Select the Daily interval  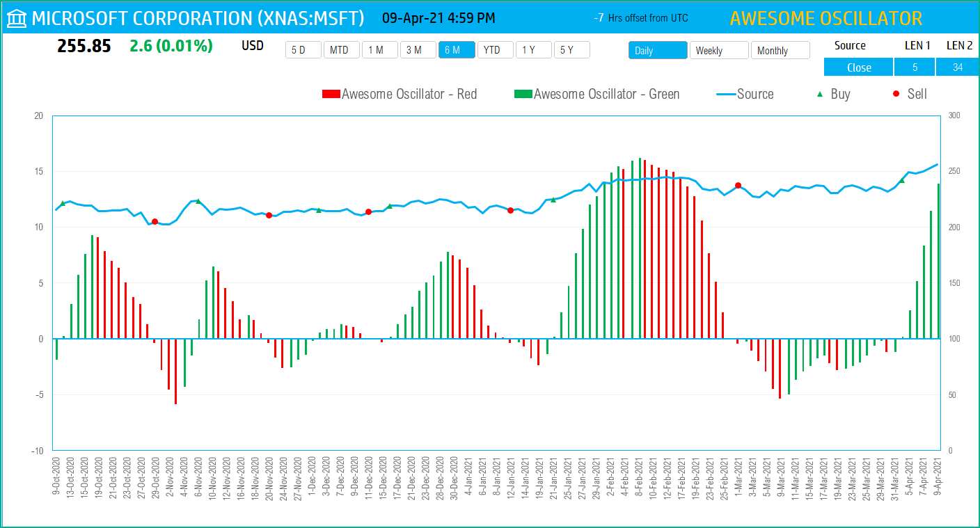(x=658, y=50)
